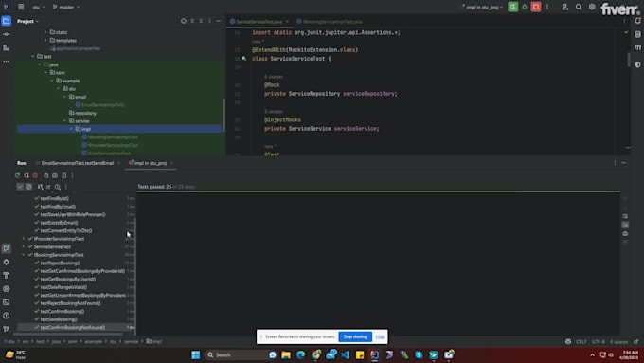Viewport: 644px width, 363px height.
Task: Select the repository package in tree
Action: tap(85, 113)
